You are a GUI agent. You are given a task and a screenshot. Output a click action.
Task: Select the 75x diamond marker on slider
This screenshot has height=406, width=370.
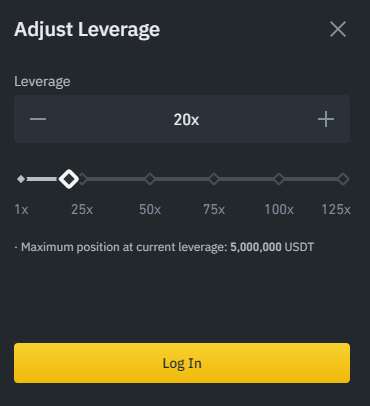click(214, 179)
